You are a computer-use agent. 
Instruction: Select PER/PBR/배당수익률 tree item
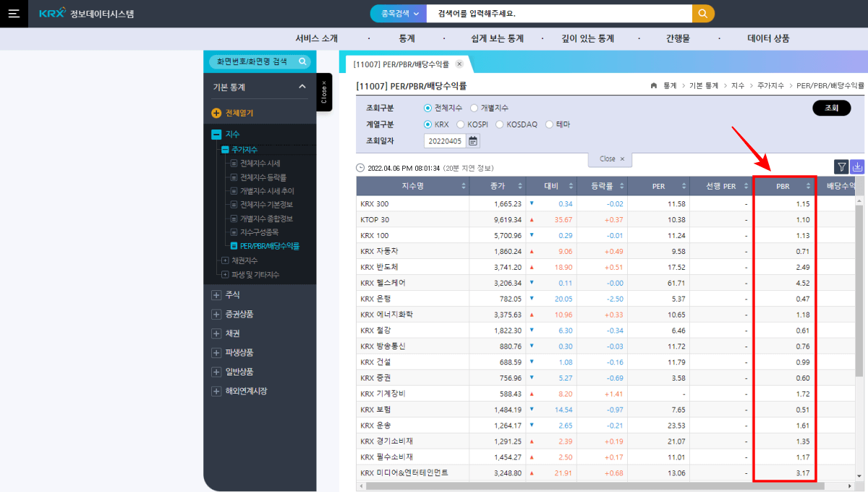point(269,246)
